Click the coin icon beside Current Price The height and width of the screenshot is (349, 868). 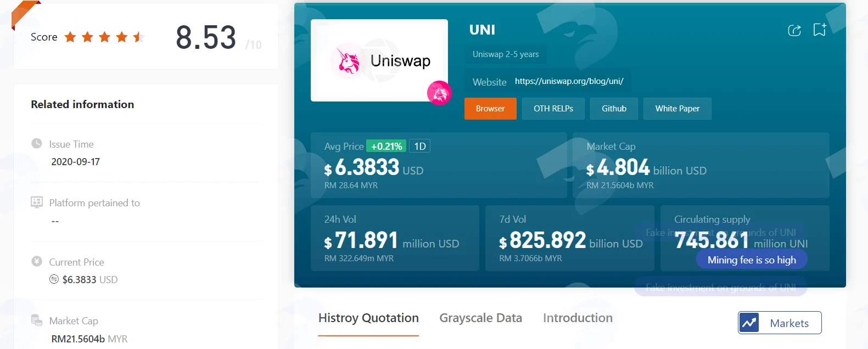click(x=37, y=261)
